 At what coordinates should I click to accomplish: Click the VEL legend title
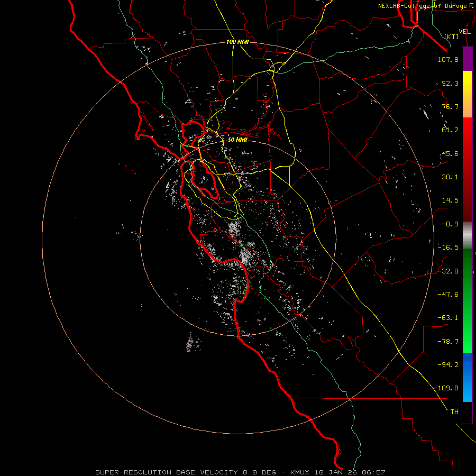[464, 32]
